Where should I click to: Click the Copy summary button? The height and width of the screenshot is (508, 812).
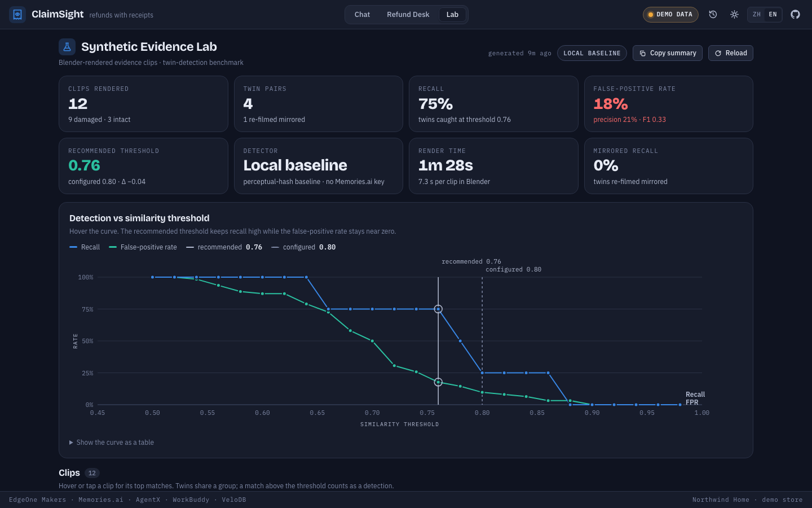[x=668, y=53]
